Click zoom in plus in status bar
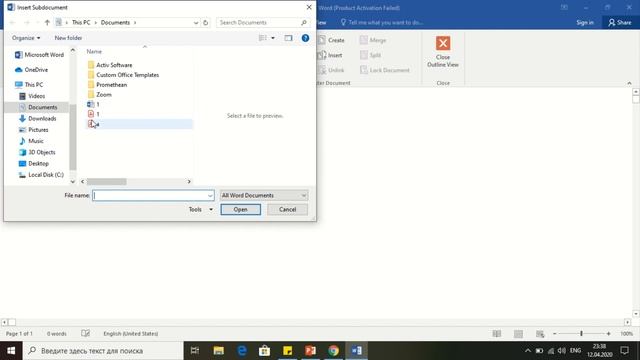The image size is (640, 360). [608, 334]
